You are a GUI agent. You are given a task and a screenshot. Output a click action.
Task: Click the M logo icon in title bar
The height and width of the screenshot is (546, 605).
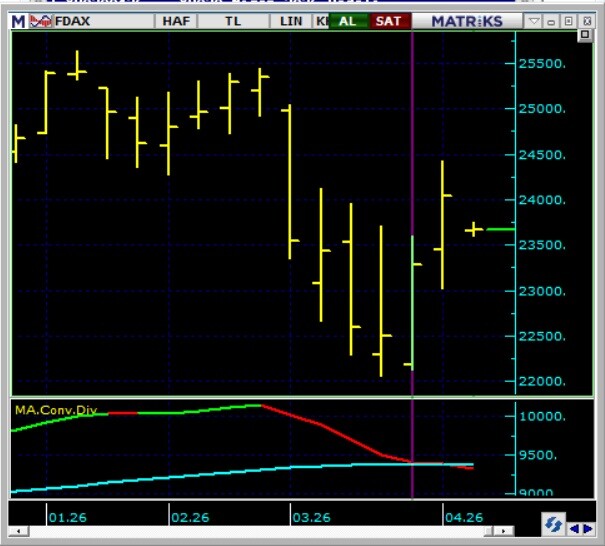click(18, 20)
